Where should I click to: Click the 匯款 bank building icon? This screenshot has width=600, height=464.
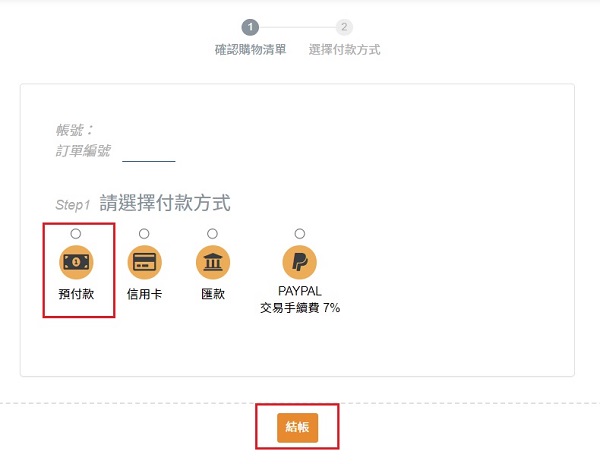click(x=213, y=262)
